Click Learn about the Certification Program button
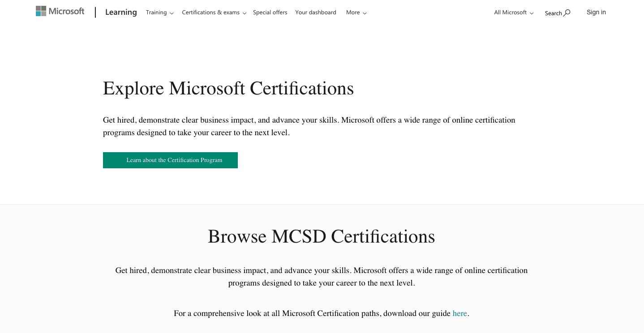Screen dimensions: 644x333 click(170, 160)
